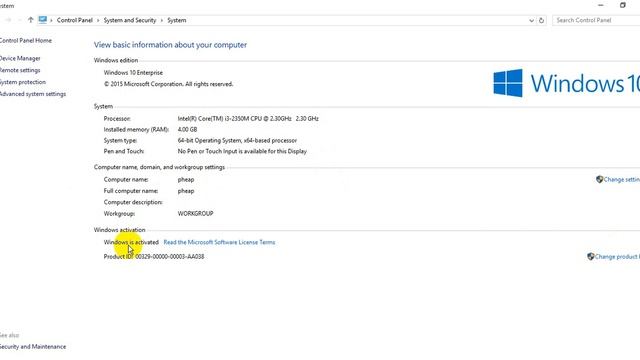Click the Full computer name value pheap
This screenshot has height=360, width=640.
click(186, 191)
